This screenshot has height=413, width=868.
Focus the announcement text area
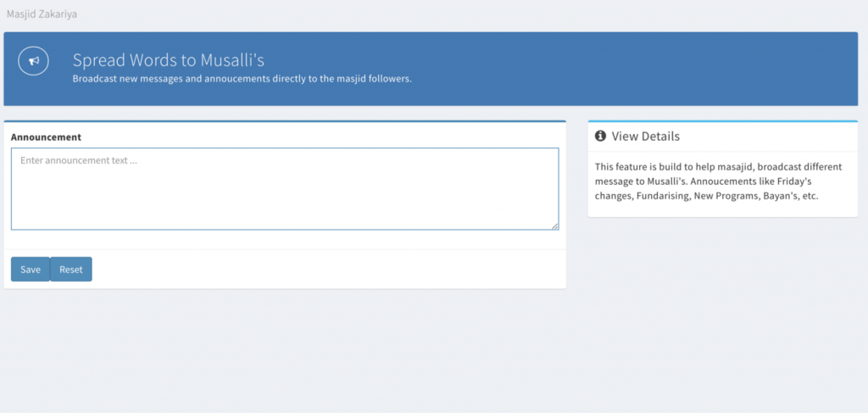[x=285, y=188]
